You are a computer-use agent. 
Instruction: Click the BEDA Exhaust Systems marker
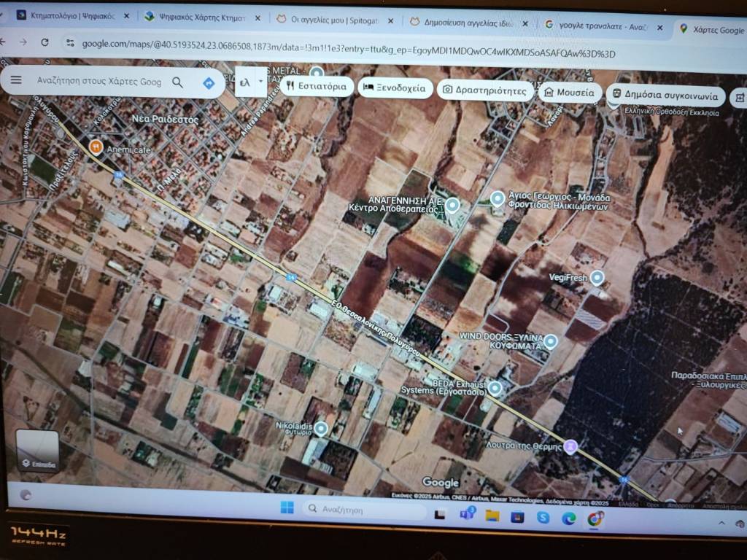pyautogui.click(x=495, y=388)
